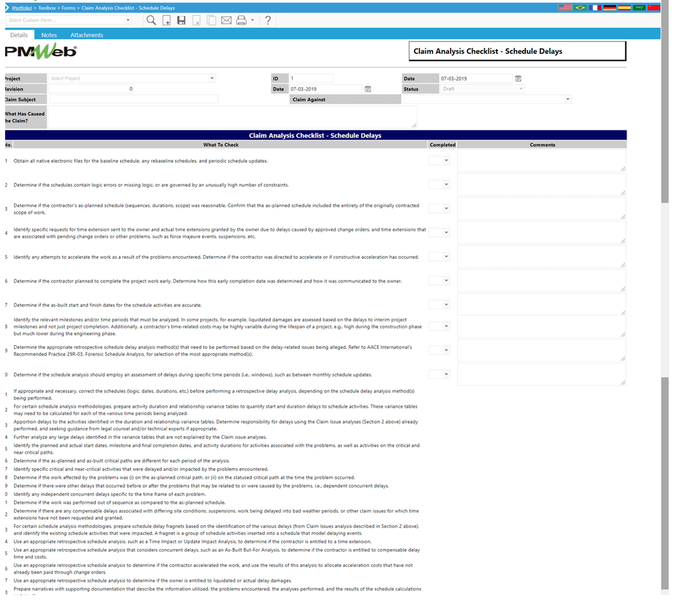Click the right Date field 07-03-2019
Screen dimensions: 679x616
tap(476, 79)
